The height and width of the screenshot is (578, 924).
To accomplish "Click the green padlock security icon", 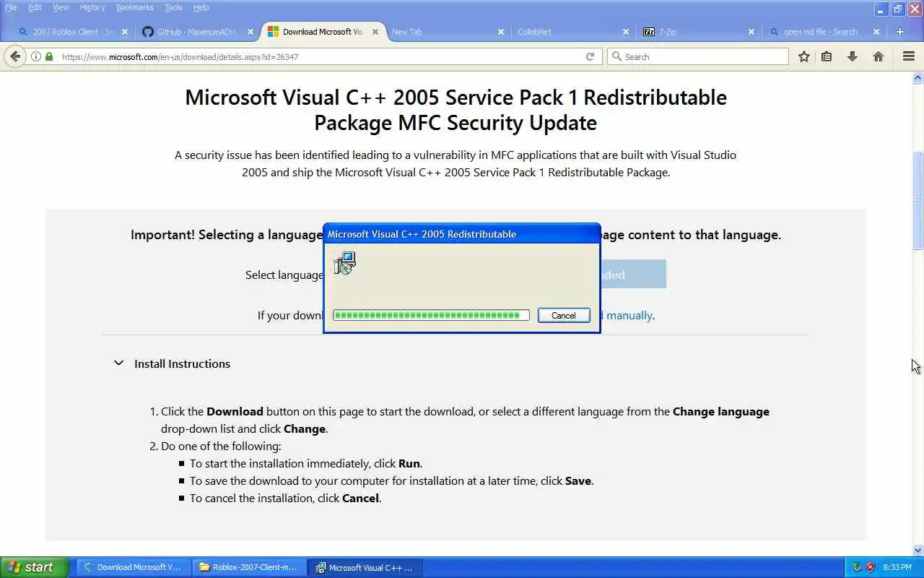I will (x=49, y=56).
